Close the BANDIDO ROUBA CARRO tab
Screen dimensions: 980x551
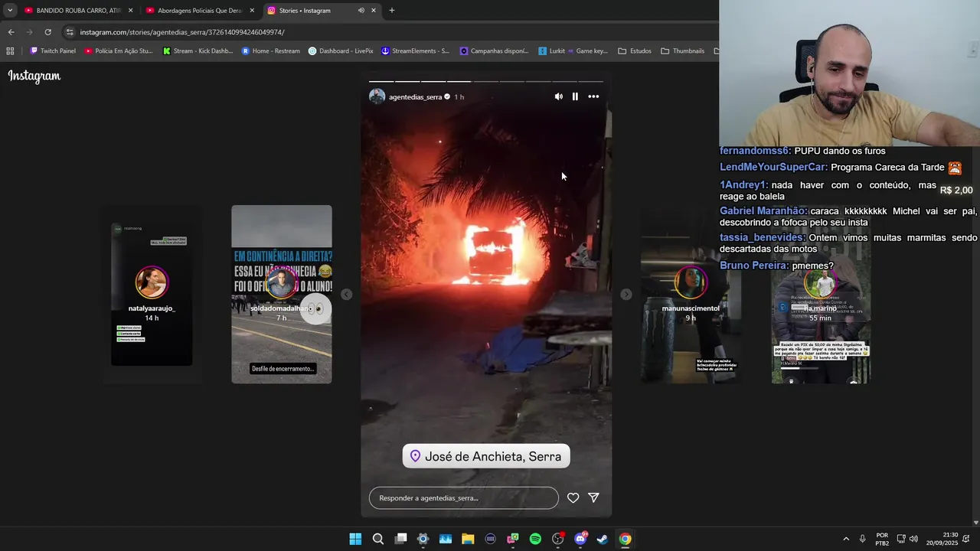(130, 11)
